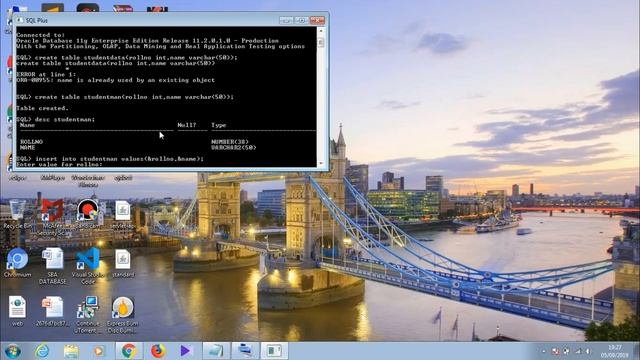The height and width of the screenshot is (360, 640).
Task: Click the SQL Plus title bar text
Action: [37, 20]
